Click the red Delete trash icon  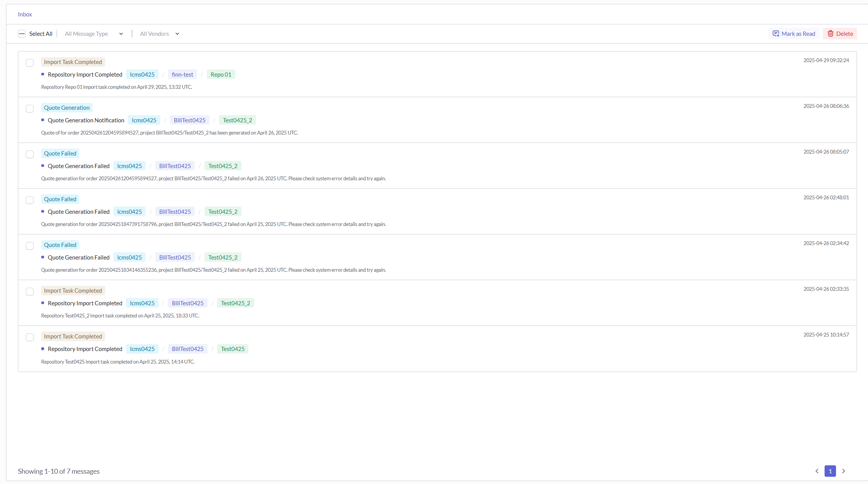tap(830, 34)
